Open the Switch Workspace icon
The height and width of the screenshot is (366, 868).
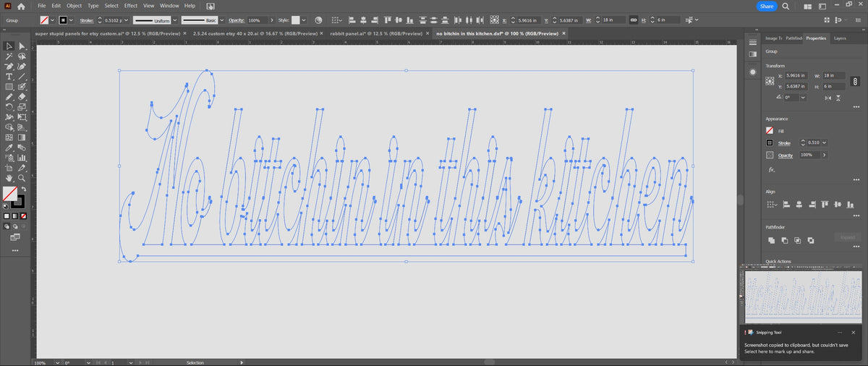coord(821,6)
